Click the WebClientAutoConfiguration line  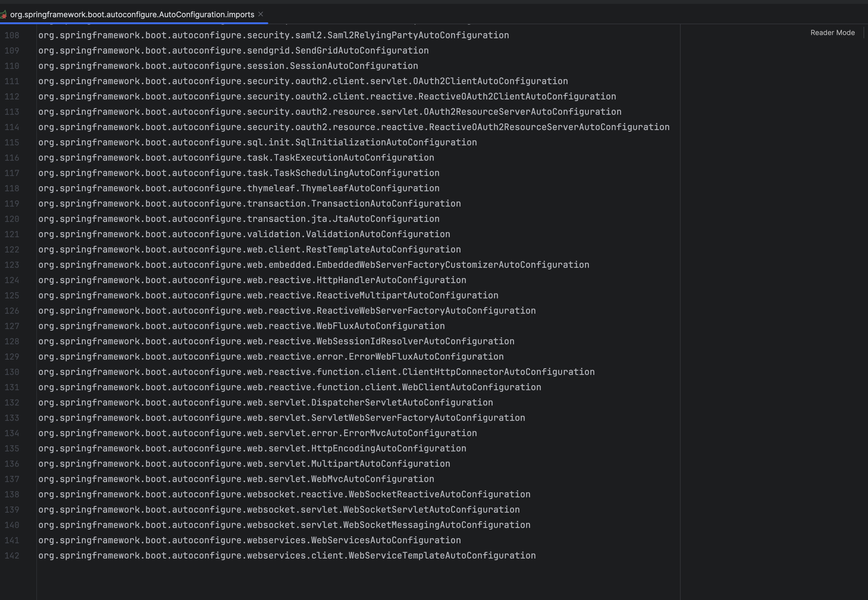pos(290,388)
